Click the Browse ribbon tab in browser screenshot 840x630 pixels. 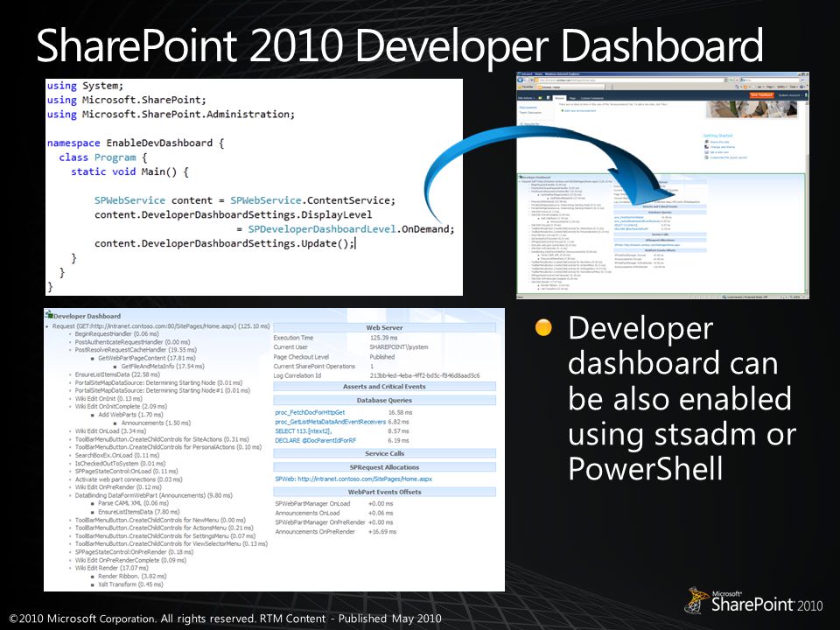click(x=559, y=98)
